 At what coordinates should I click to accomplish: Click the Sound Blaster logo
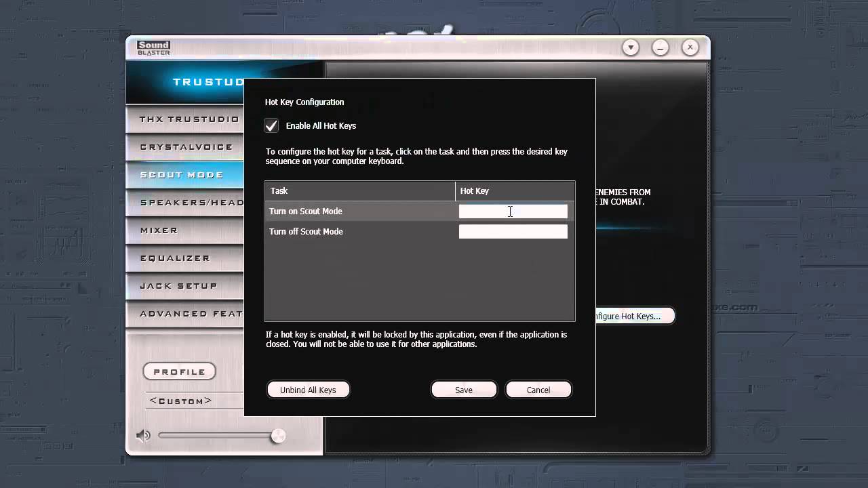coord(153,48)
